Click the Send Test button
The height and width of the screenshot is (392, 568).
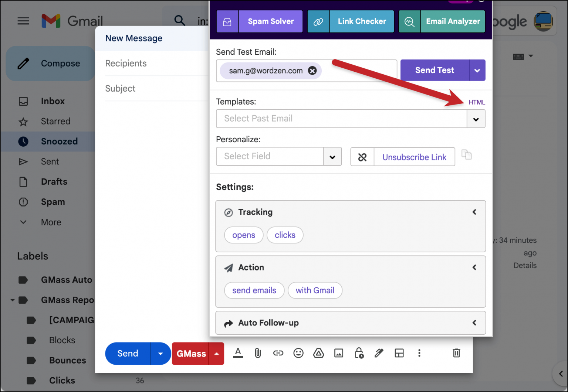pos(435,70)
